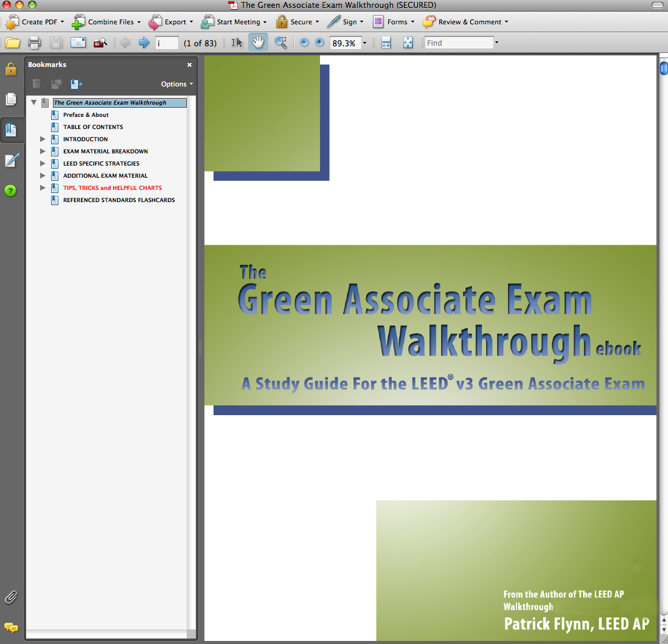Select the INTRODUCTION bookmark label
668x644 pixels.
[85, 139]
